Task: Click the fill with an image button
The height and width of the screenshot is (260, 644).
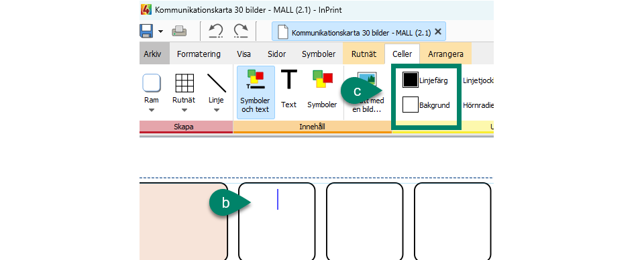Action: click(x=367, y=92)
